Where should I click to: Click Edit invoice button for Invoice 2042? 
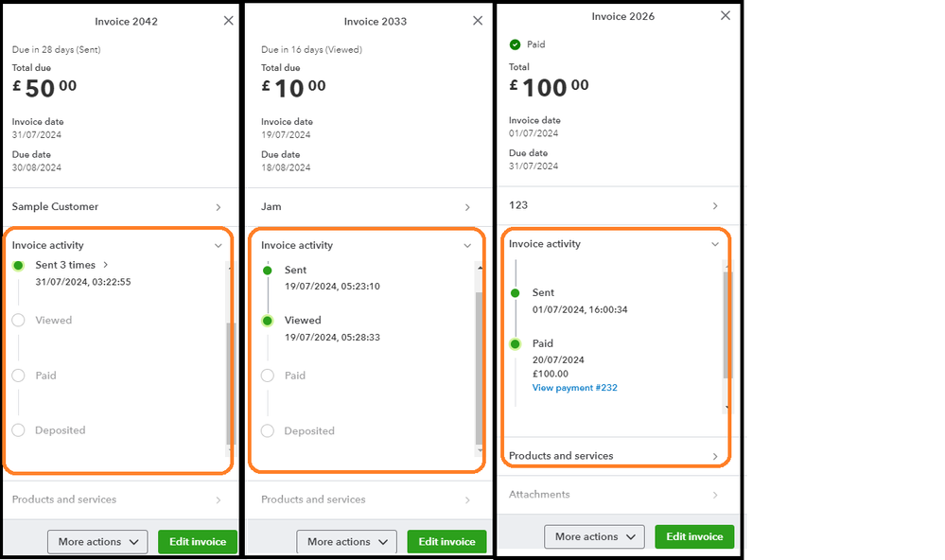pos(197,542)
